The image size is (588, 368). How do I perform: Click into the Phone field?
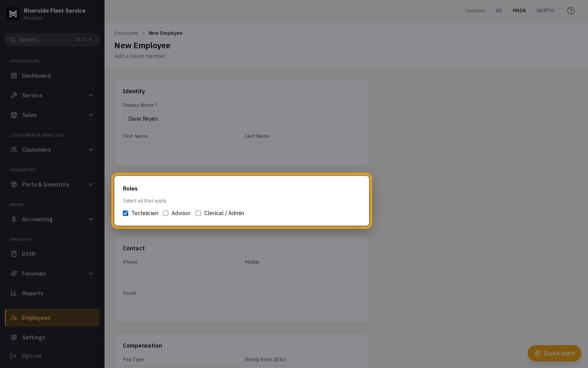tap(180, 276)
